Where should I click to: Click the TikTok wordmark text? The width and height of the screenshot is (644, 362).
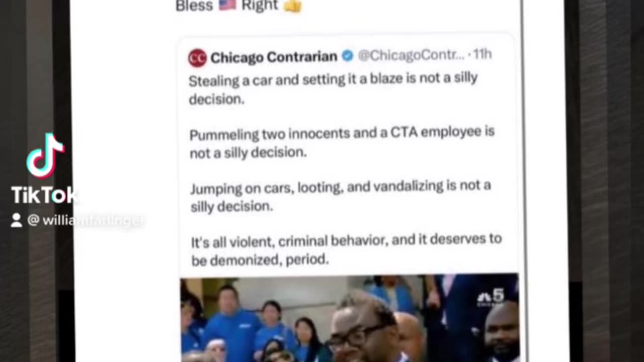pyautogui.click(x=44, y=195)
